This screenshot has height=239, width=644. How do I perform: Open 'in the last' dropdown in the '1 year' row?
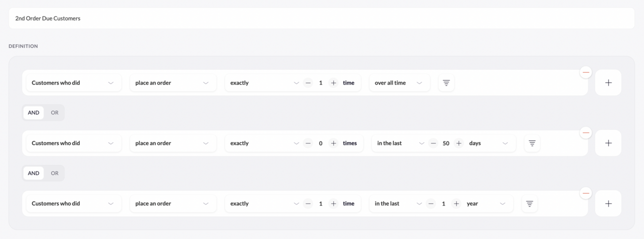tap(398, 204)
